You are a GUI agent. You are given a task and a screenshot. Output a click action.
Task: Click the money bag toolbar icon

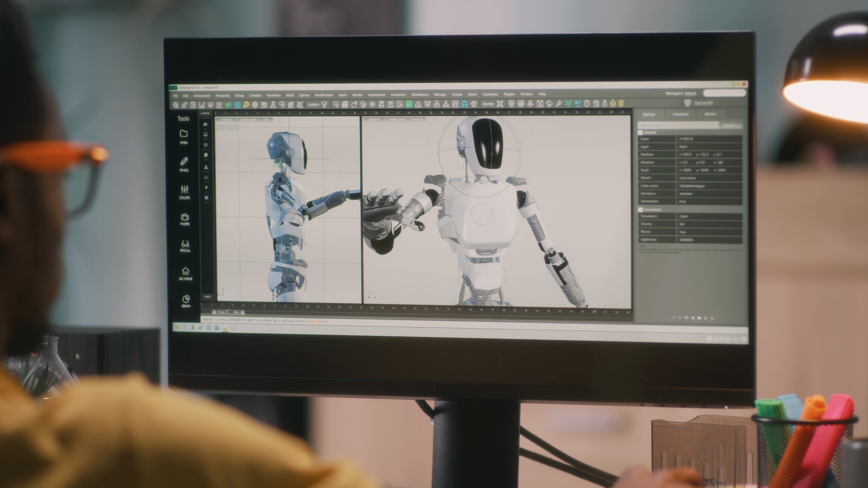(x=604, y=103)
